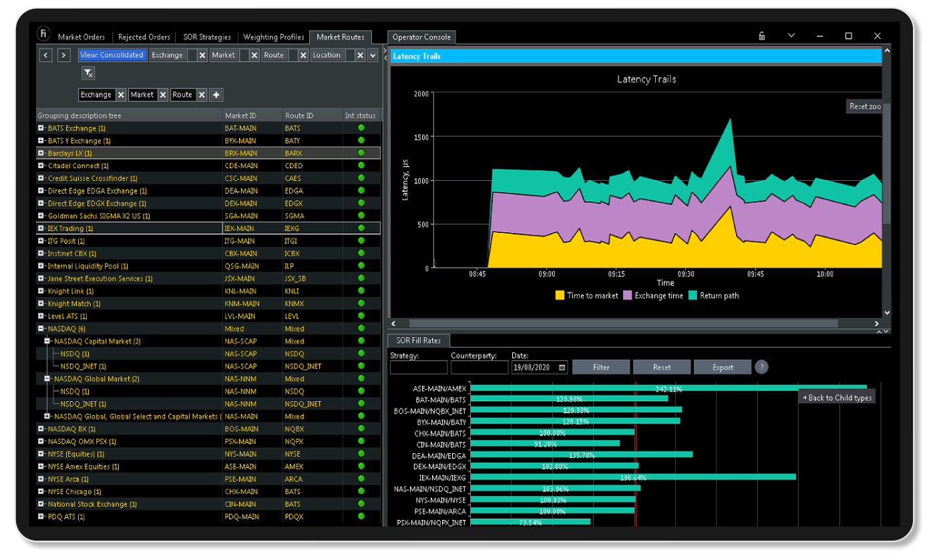Click the question mark help icon
The height and width of the screenshot is (560, 935).
pyautogui.click(x=761, y=366)
